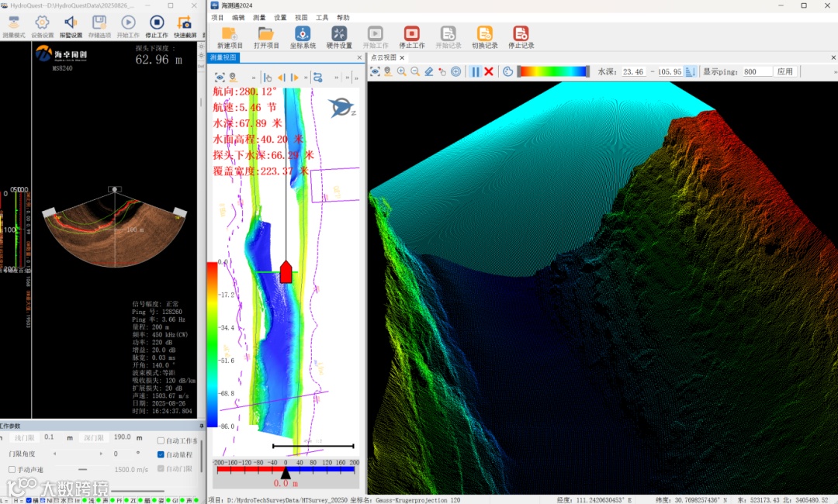Screen dimensions: 838x504
Task: Open 硬件设置 hardware settings
Action: click(340, 33)
